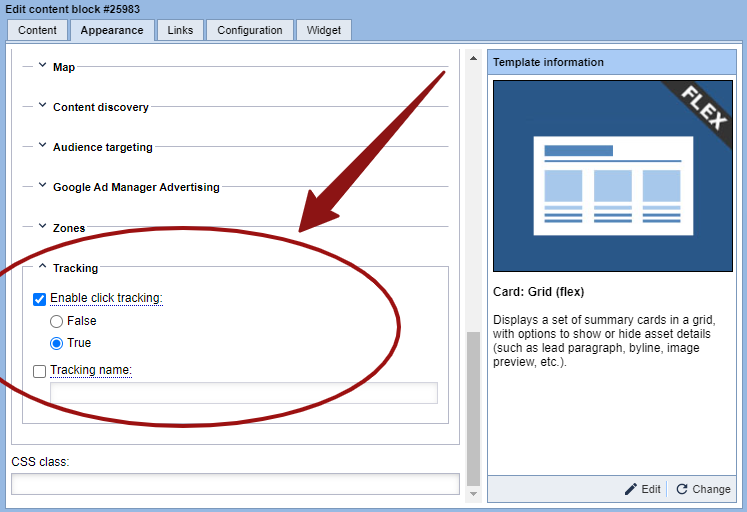Click the Edit template button
The height and width of the screenshot is (512, 747).
643,489
